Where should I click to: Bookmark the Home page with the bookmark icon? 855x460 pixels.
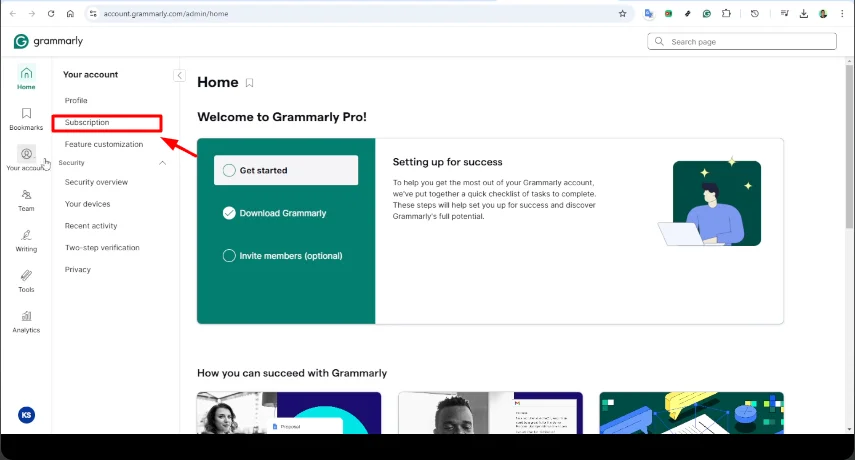[x=249, y=83]
